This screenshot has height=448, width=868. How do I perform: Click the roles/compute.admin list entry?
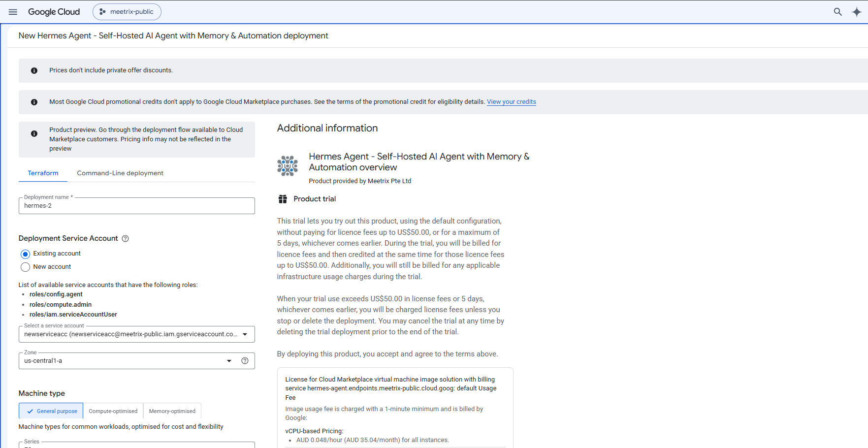point(61,305)
